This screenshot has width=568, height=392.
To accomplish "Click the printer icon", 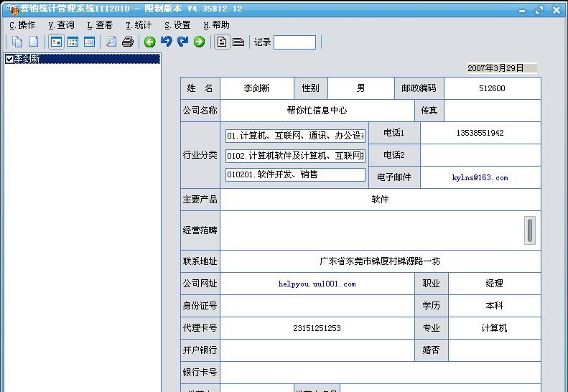I will (x=128, y=42).
